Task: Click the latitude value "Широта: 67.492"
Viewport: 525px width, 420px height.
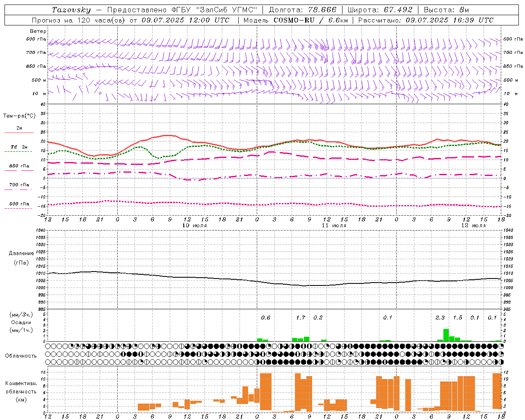Action: tap(380, 10)
